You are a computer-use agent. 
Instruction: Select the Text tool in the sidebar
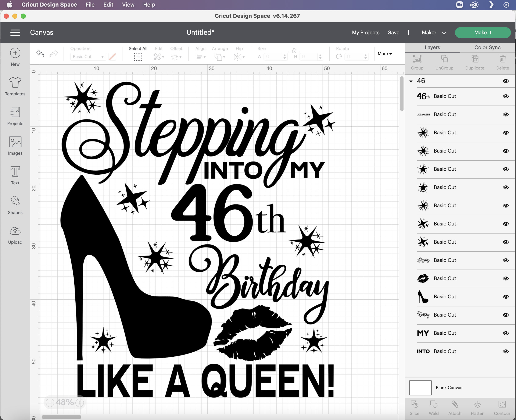point(15,175)
